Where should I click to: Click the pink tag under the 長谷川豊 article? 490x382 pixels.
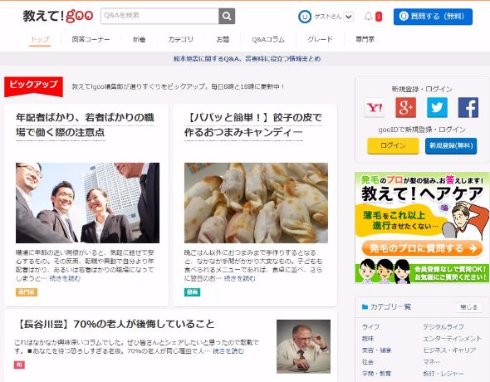[x=19, y=365]
